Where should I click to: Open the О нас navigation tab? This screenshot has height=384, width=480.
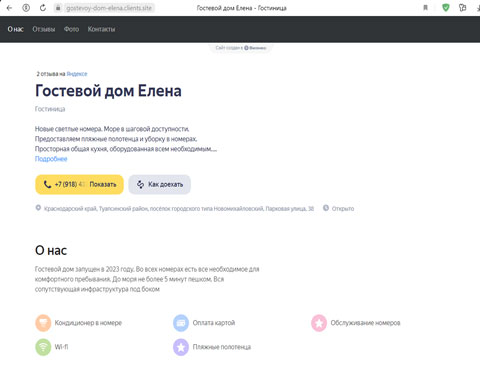[x=15, y=29]
